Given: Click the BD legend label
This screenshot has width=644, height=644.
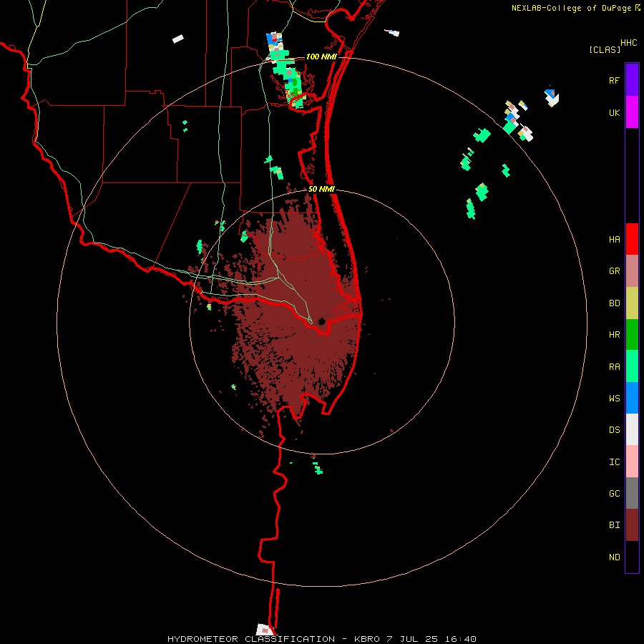Looking at the screenshot, I should pyautogui.click(x=614, y=303).
